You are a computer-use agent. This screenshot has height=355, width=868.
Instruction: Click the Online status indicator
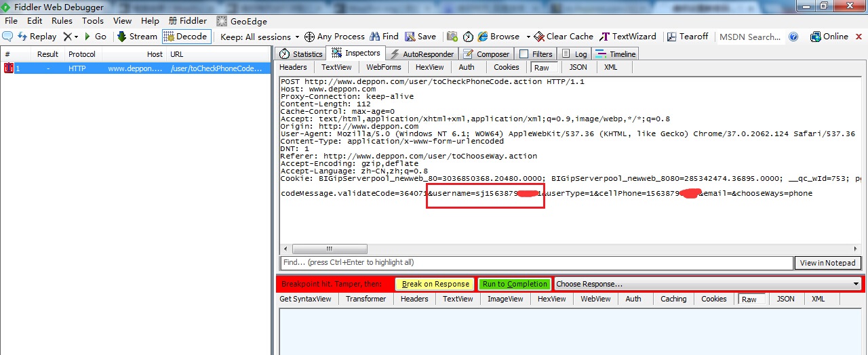(829, 37)
